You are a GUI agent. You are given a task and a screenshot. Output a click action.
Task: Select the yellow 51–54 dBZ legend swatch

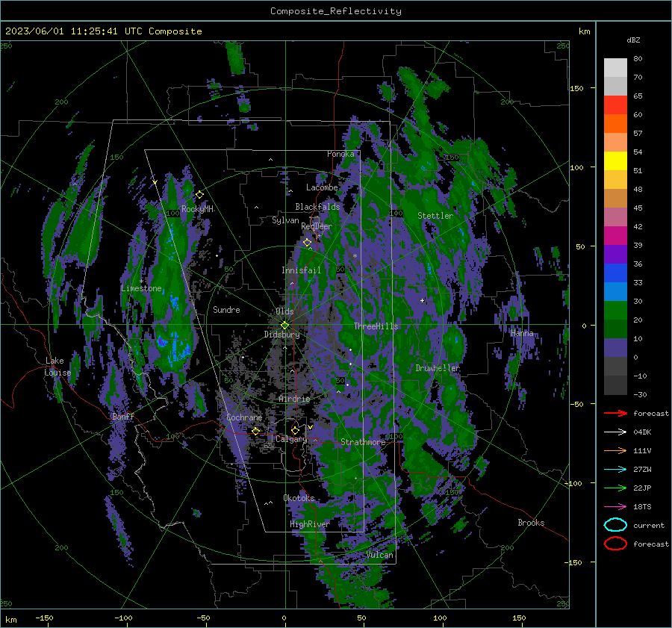tap(615, 161)
